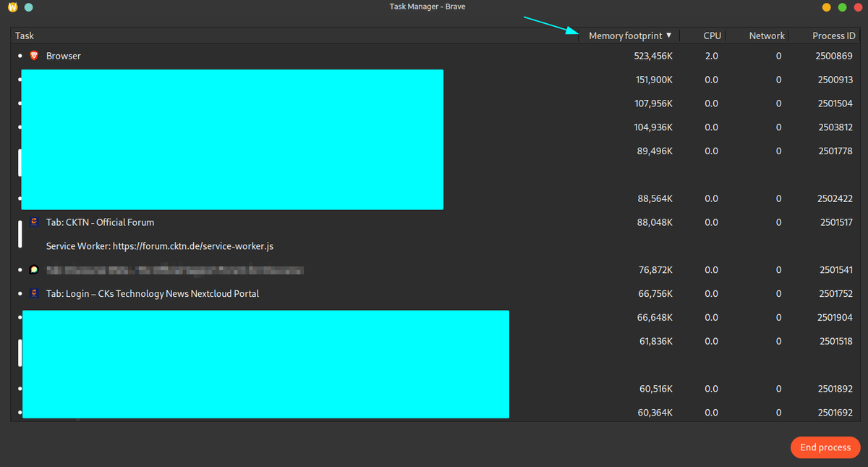Click memory value 523,456K

tap(653, 56)
